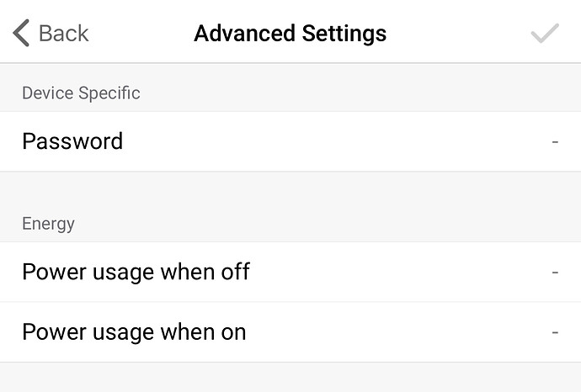The image size is (581, 392).
Task: Confirm settings with the checkmark icon
Action: 545,34
